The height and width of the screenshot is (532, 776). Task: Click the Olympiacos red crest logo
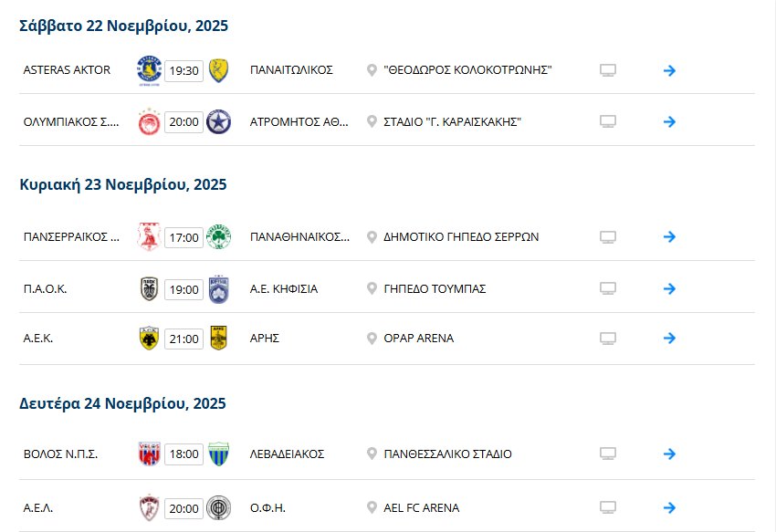tap(148, 121)
